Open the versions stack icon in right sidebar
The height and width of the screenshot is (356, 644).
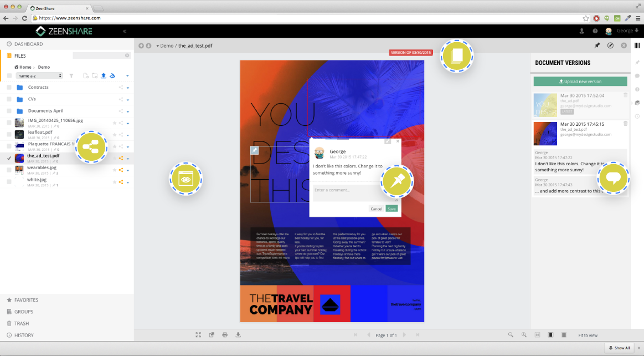tap(637, 103)
